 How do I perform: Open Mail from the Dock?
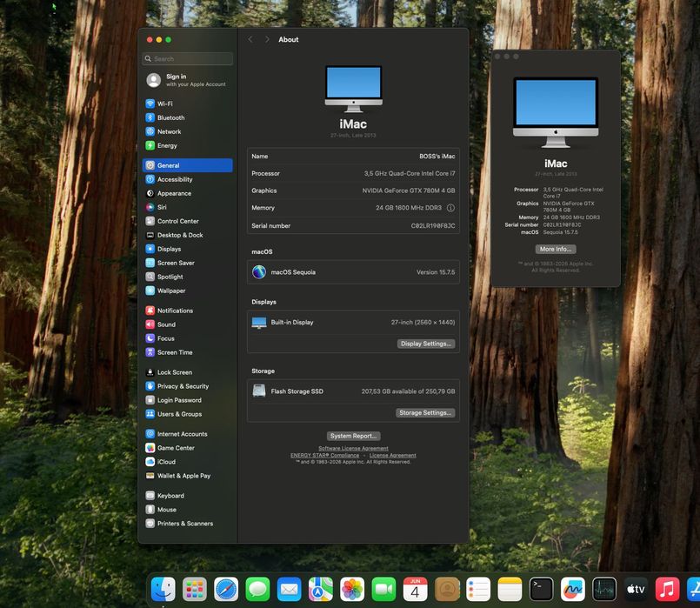click(290, 589)
